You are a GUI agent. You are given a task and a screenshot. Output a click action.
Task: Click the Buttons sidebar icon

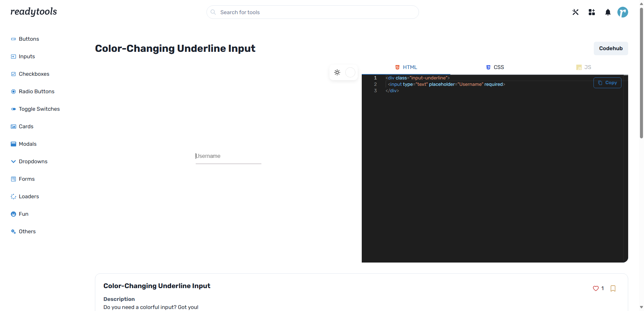13,39
